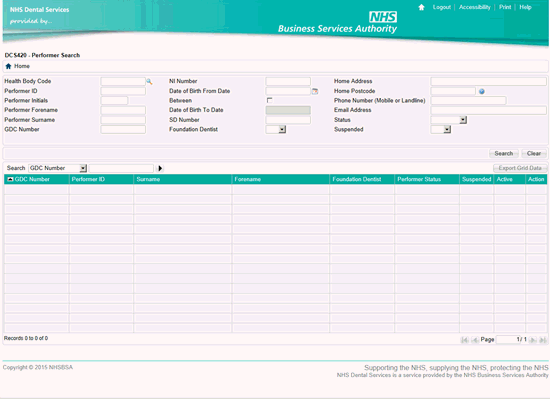The width and height of the screenshot is (550, 399).
Task: Click the Home breadcrumb link
Action: [22, 66]
